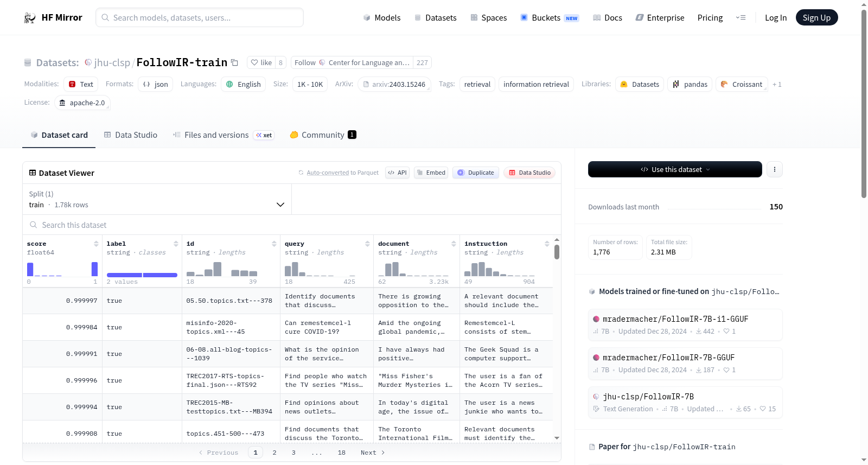Image resolution: width=868 pixels, height=465 pixels.
Task: Open the Files and versions tab
Action: (224, 135)
